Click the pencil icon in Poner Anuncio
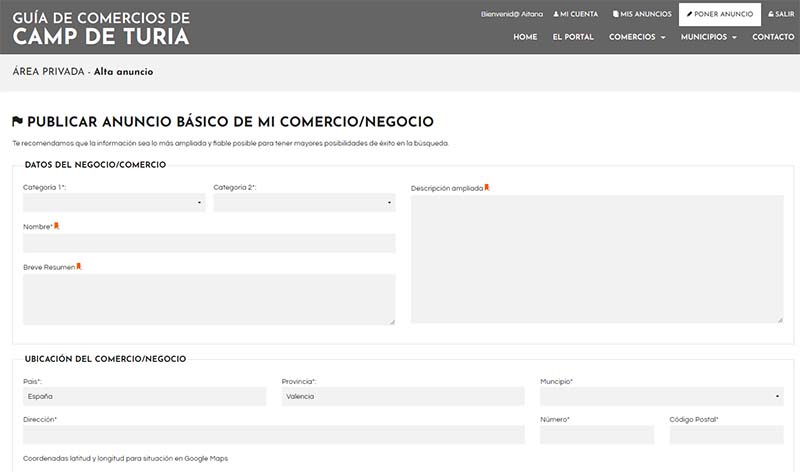Screen dimensions: 800x472 point(690,14)
